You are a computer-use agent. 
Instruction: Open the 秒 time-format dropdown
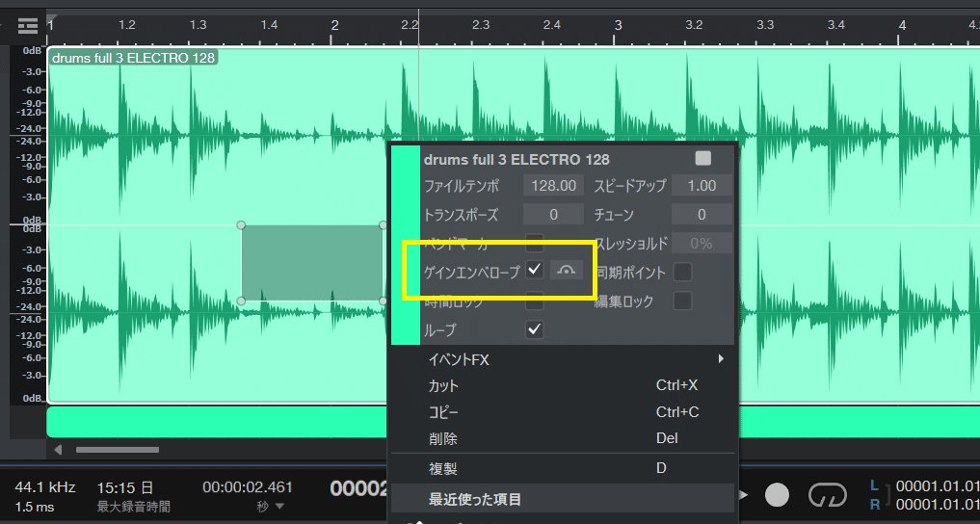tap(271, 507)
